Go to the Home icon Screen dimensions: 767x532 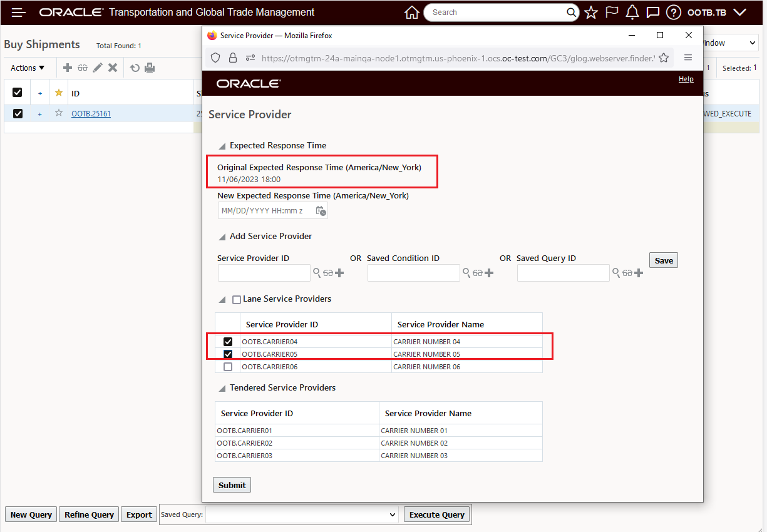point(411,13)
